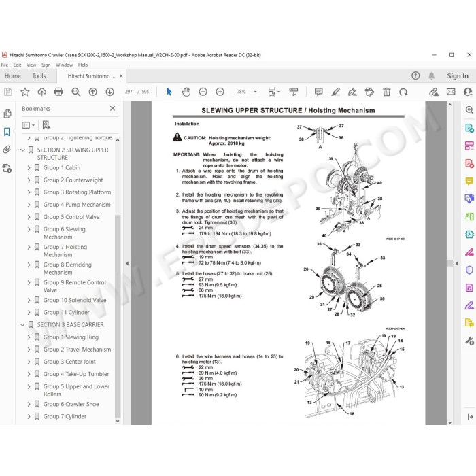Screen dimensions: 476x476
Task: Activate the hand pan tool
Action: pyautogui.click(x=186, y=92)
